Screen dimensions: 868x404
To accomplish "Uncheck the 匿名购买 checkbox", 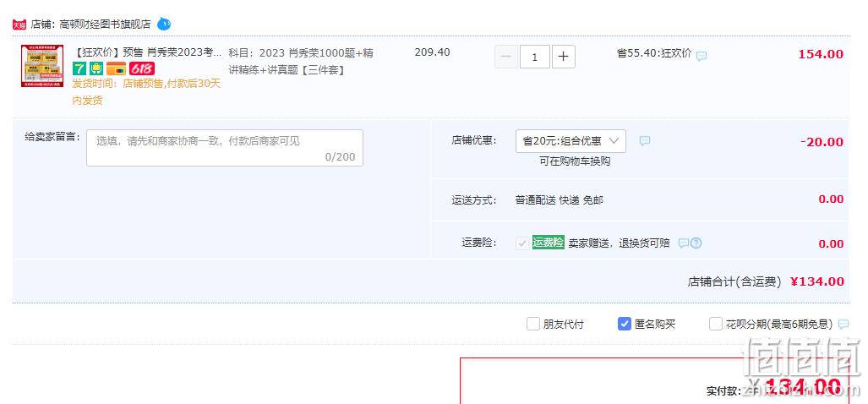I will [x=625, y=324].
